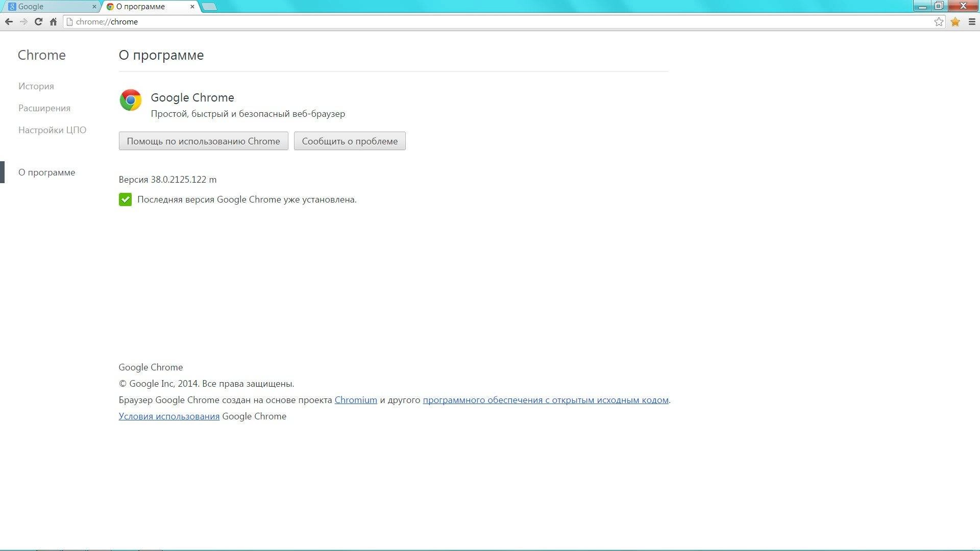Click 'Последняя версия Google Chrome уже установлена' text
Viewport: 980px width, 551px height.
click(247, 199)
